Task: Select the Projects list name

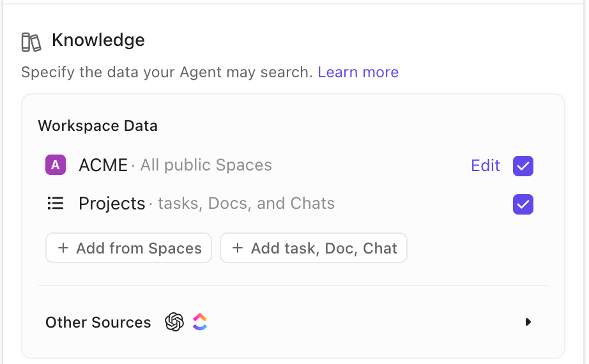Action: (112, 204)
